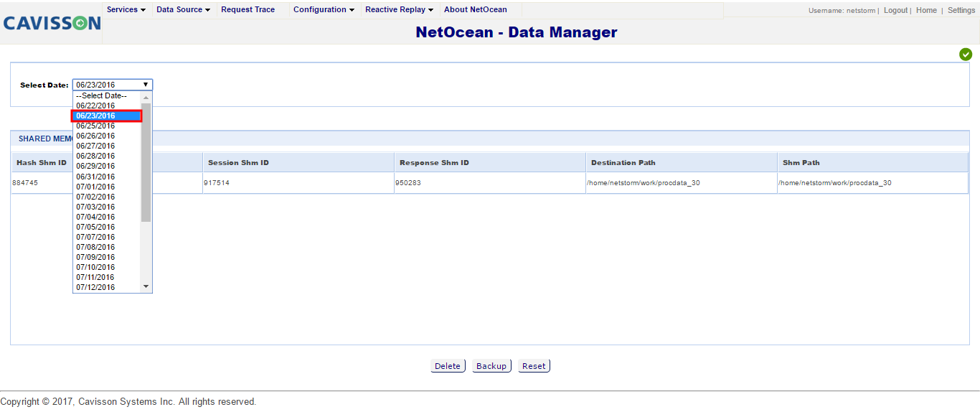Open the Data Source menu
Screen dimensions: 980x412
coord(184,10)
